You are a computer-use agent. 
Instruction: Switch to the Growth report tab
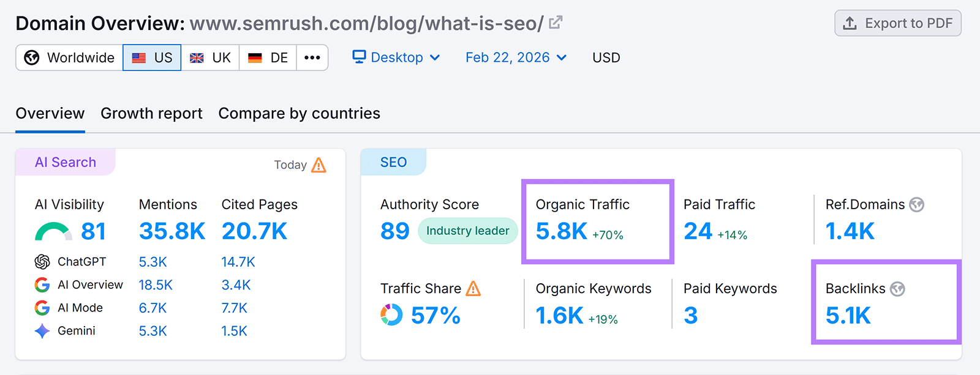[151, 113]
